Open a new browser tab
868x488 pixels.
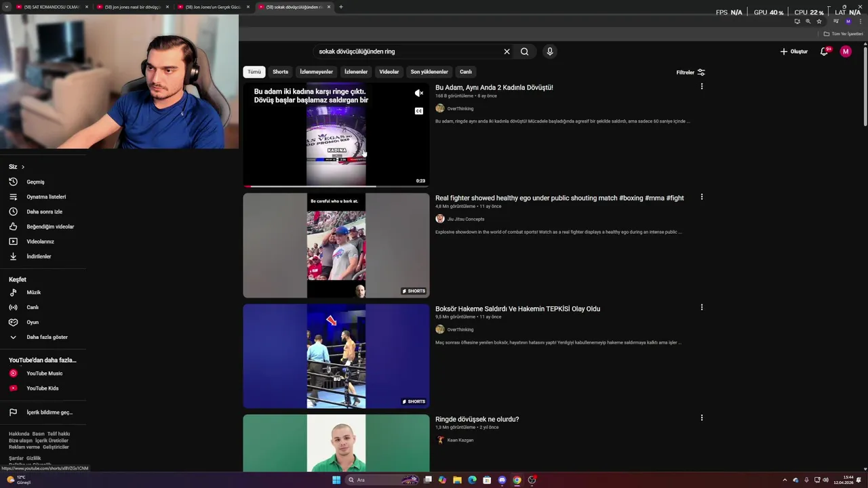coord(341,7)
